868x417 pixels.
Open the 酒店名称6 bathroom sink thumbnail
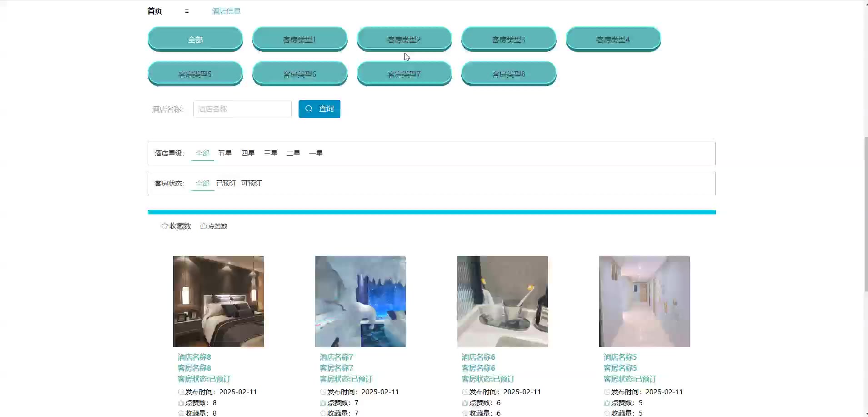[503, 302]
